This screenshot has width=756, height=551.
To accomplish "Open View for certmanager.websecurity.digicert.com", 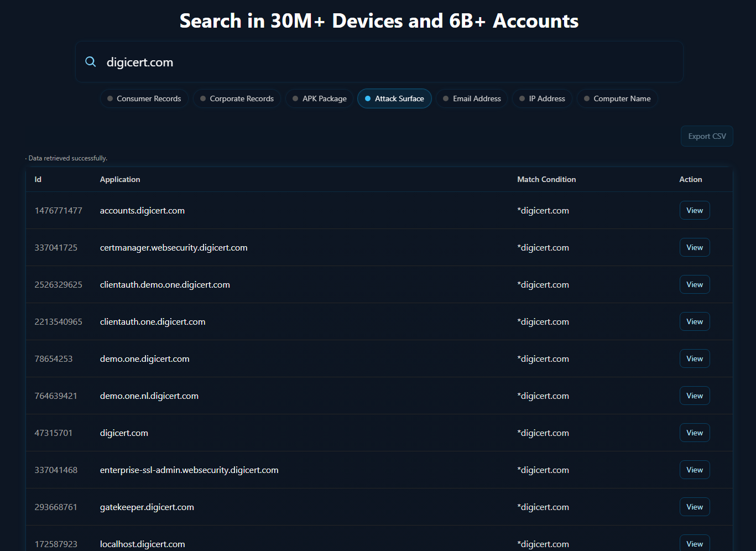I will 695,247.
